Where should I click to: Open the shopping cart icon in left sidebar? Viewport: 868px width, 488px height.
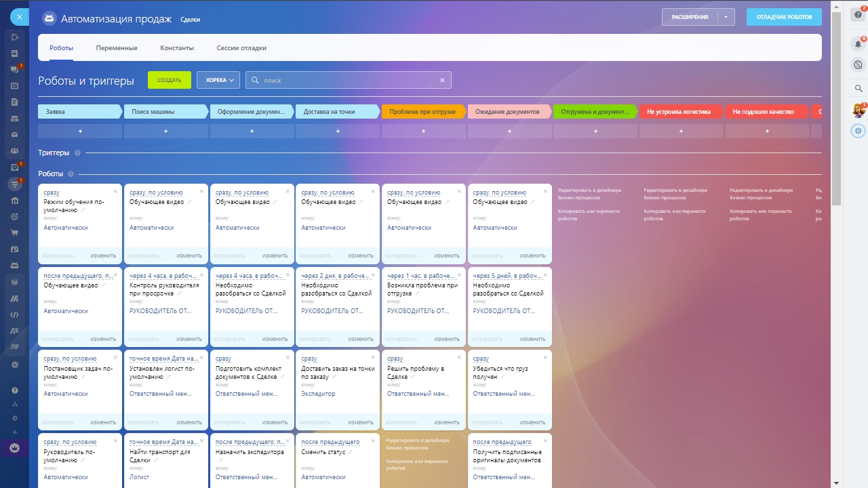click(x=14, y=232)
